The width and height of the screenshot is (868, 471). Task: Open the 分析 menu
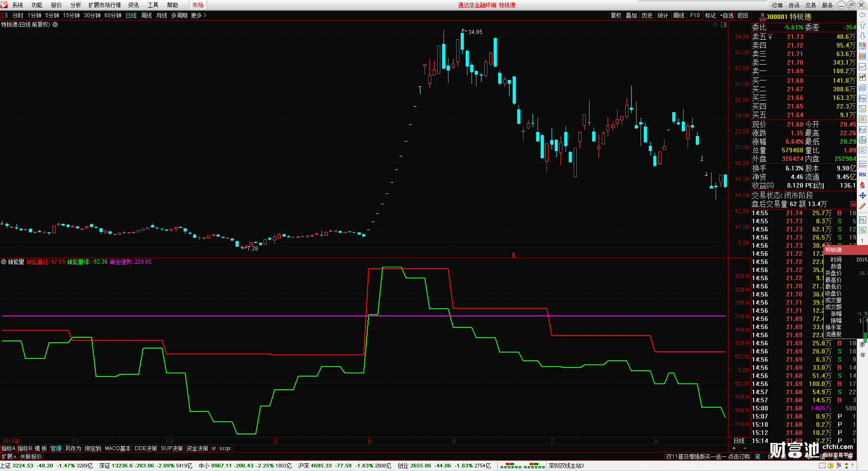pyautogui.click(x=75, y=5)
